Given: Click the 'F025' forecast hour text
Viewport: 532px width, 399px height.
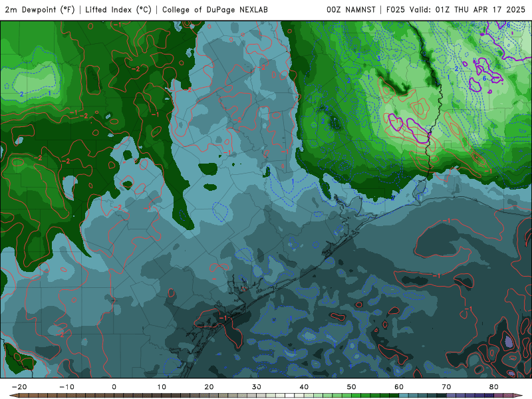Looking at the screenshot, I should tap(396, 9).
